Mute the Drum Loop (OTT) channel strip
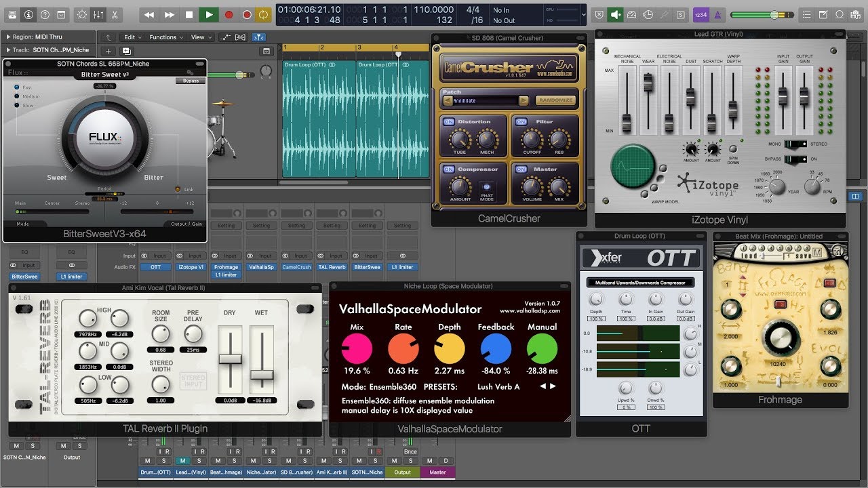The image size is (868, 488). coord(146,461)
